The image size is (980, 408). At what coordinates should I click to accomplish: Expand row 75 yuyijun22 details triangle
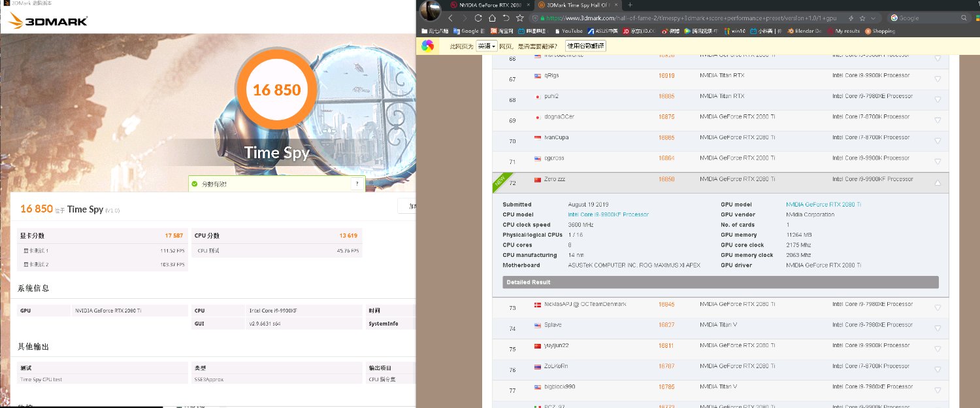[938, 349]
